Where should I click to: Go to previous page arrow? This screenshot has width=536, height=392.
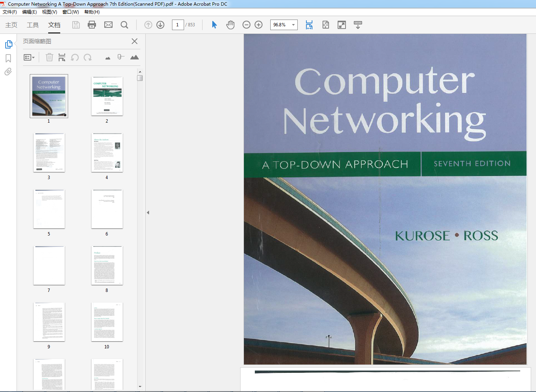click(x=148, y=25)
